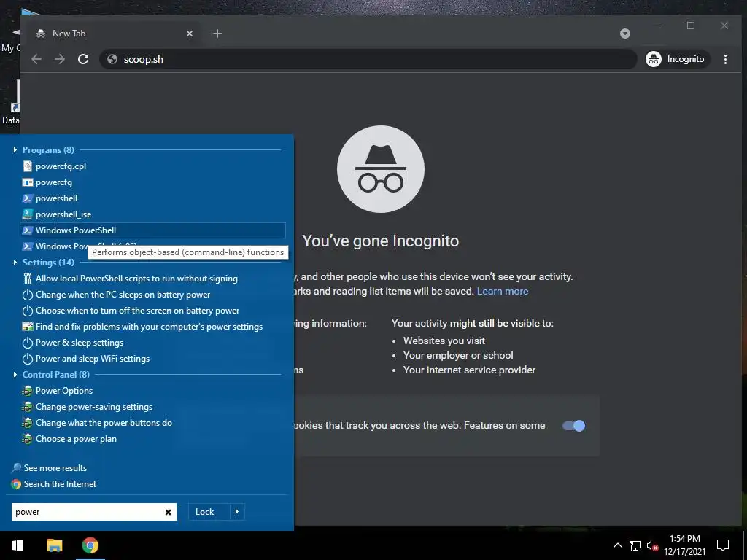This screenshot has height=560, width=747.
Task: Collapse the Programs (8) results group
Action: click(15, 150)
